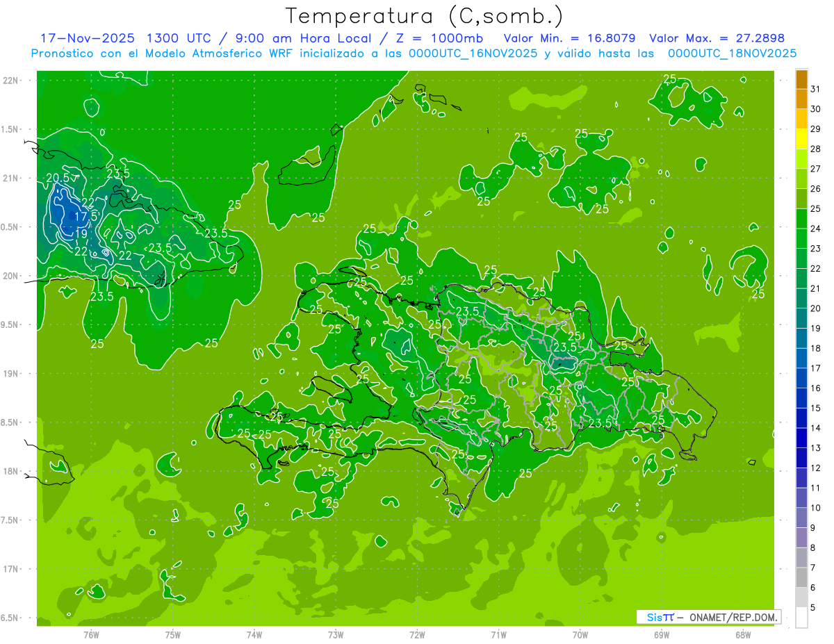This screenshot has height=644, width=834.
Task: Click the '71W' longitude axis label
Action: [498, 635]
